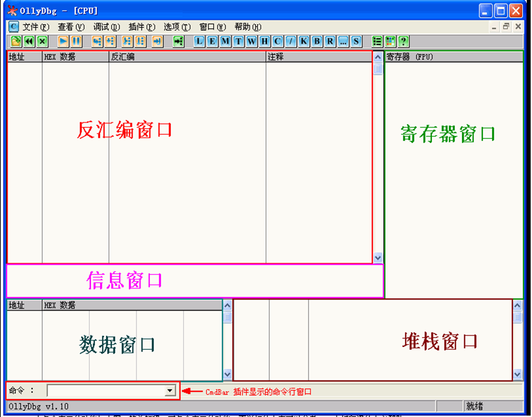Click the 就绪 status bar text

pyautogui.click(x=474, y=406)
